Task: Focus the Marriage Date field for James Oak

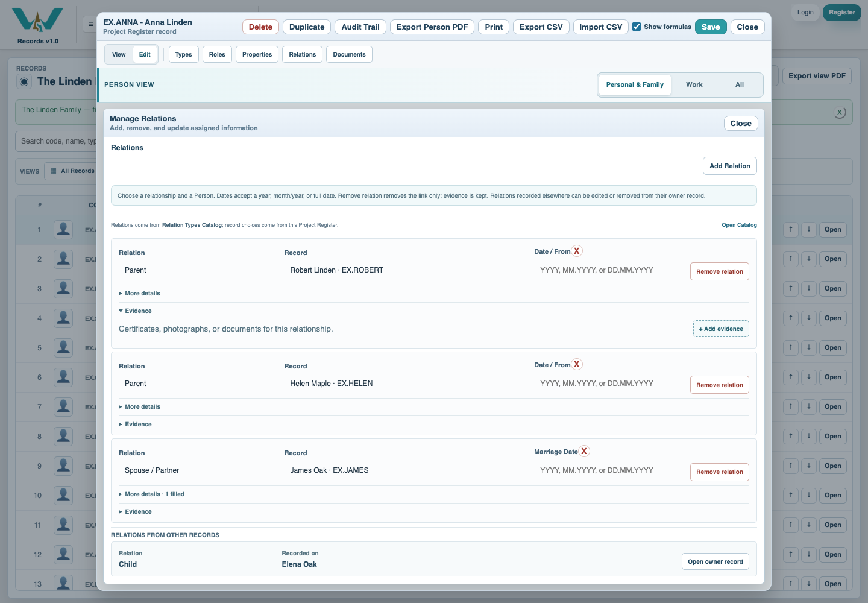Action: (609, 470)
